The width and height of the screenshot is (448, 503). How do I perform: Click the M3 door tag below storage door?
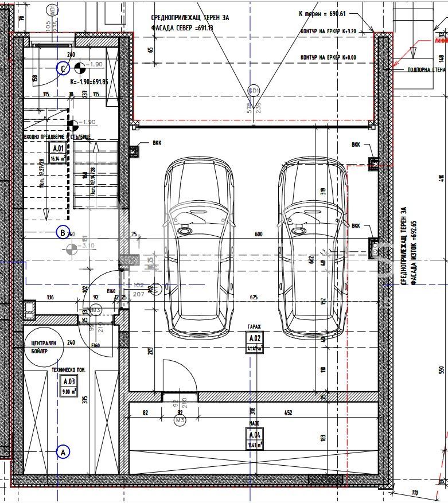coord(180,421)
